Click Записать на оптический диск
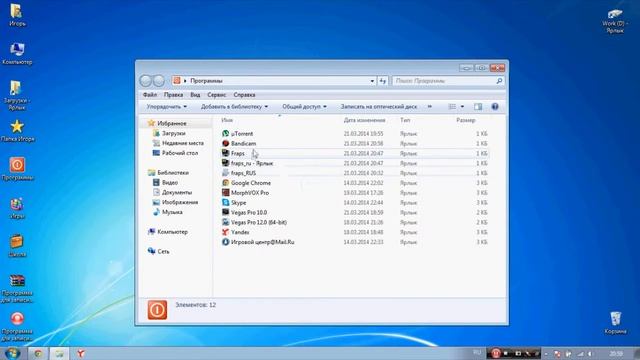 (x=379, y=107)
